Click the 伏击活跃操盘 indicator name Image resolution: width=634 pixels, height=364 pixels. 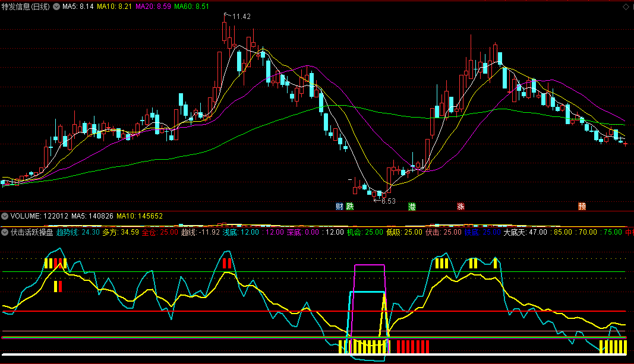(x=32, y=232)
